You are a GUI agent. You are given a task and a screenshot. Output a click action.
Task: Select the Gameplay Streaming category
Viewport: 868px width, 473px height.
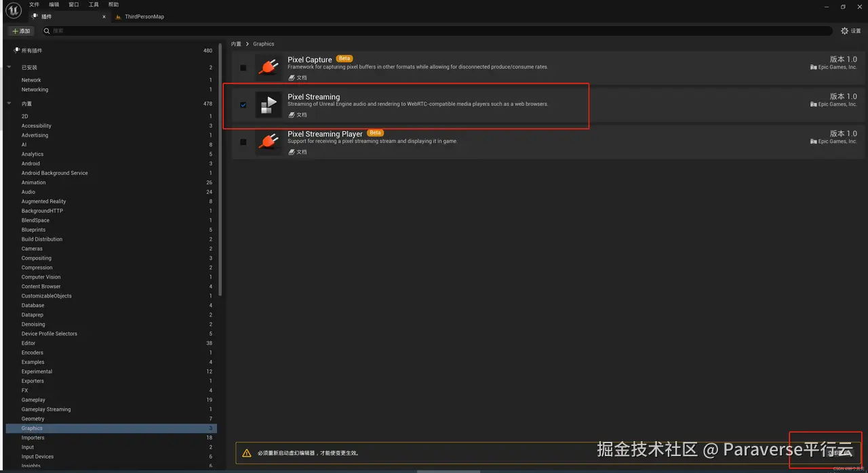pos(112,409)
